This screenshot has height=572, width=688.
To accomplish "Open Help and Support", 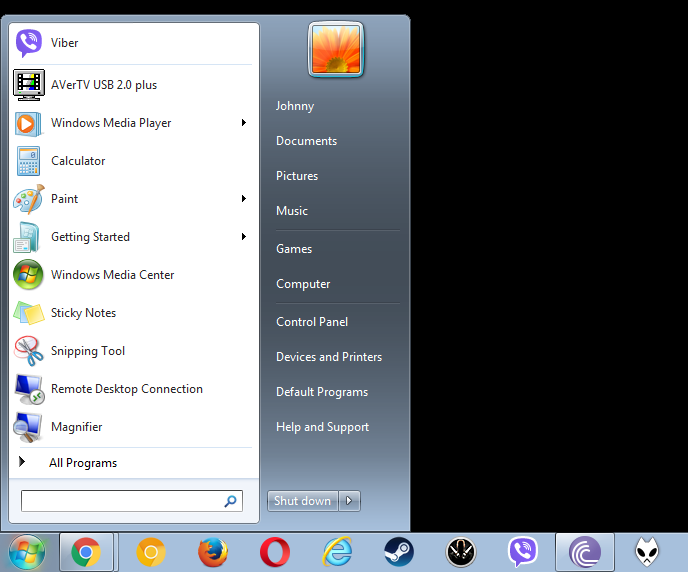I will pyautogui.click(x=322, y=427).
